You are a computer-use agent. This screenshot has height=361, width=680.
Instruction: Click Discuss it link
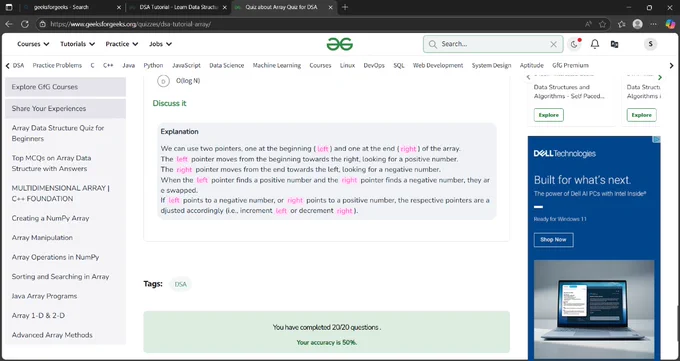point(169,103)
